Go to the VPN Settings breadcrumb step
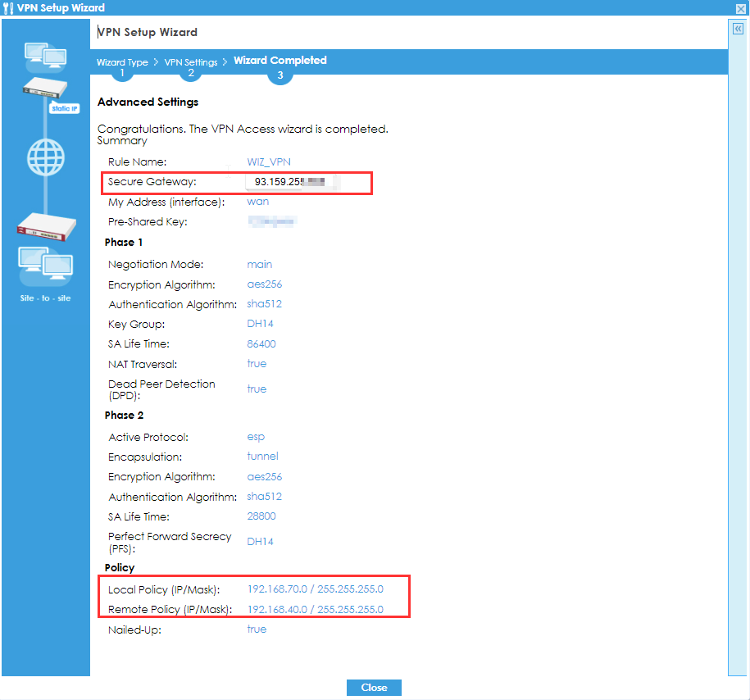Image resolution: width=750 pixels, height=700 pixels. pyautogui.click(x=190, y=61)
